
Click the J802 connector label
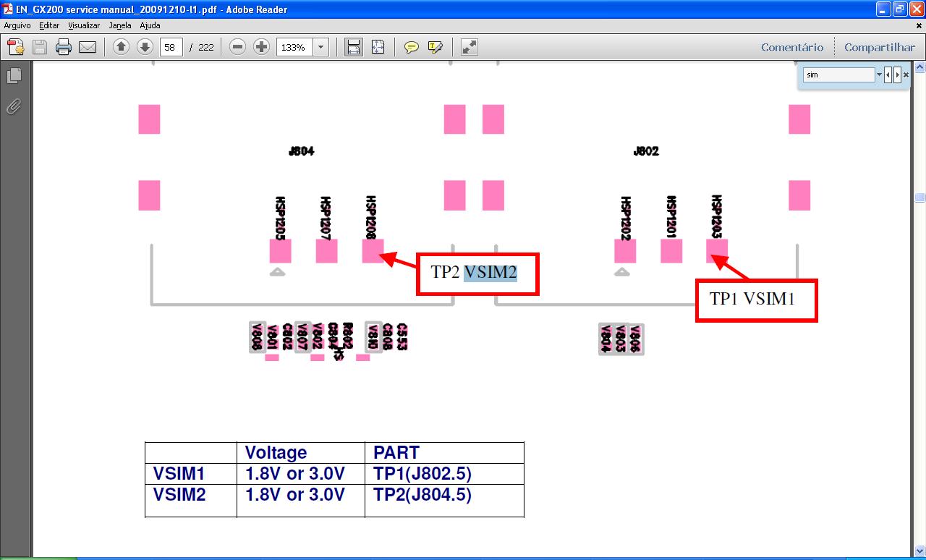pos(646,151)
